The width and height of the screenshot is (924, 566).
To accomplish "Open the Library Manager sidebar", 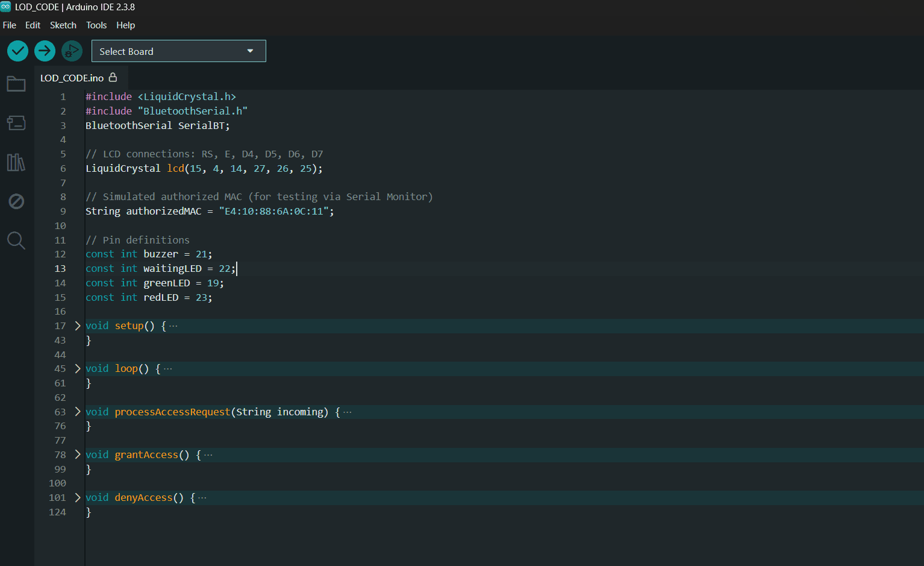I will pos(16,162).
